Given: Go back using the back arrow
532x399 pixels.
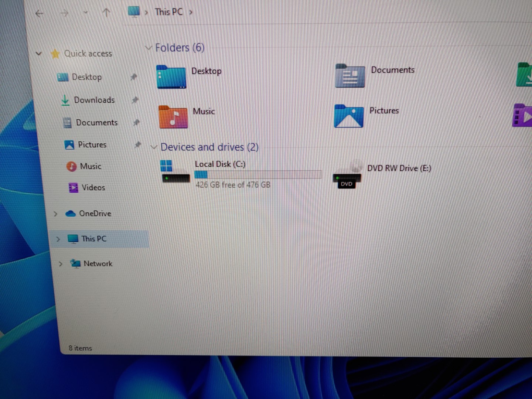Looking at the screenshot, I should coord(40,14).
